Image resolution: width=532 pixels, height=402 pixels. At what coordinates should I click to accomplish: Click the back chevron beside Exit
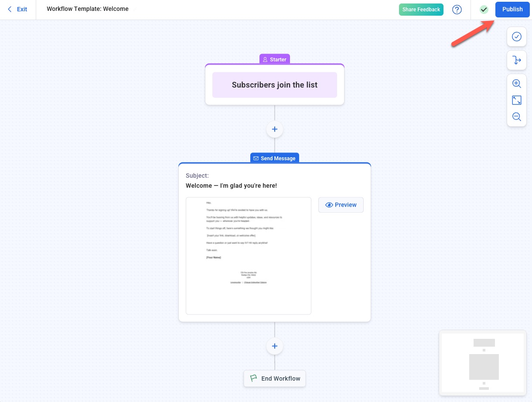coord(10,9)
